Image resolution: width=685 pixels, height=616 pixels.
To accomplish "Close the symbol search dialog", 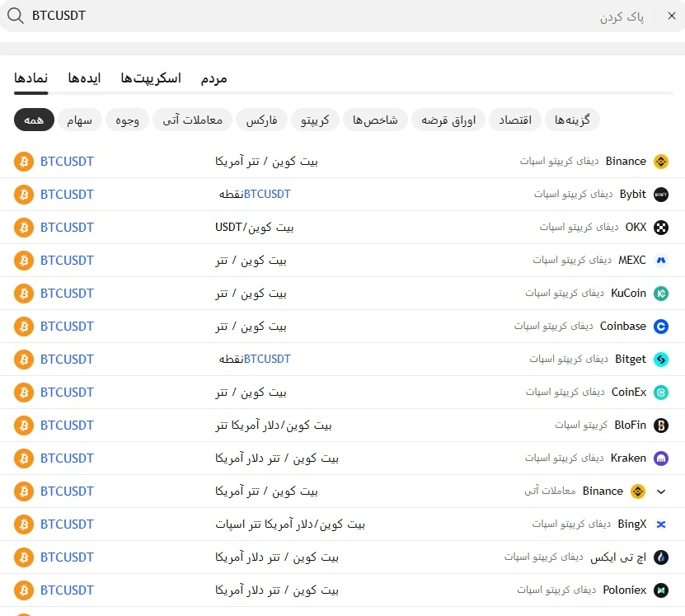I will click(x=672, y=16).
